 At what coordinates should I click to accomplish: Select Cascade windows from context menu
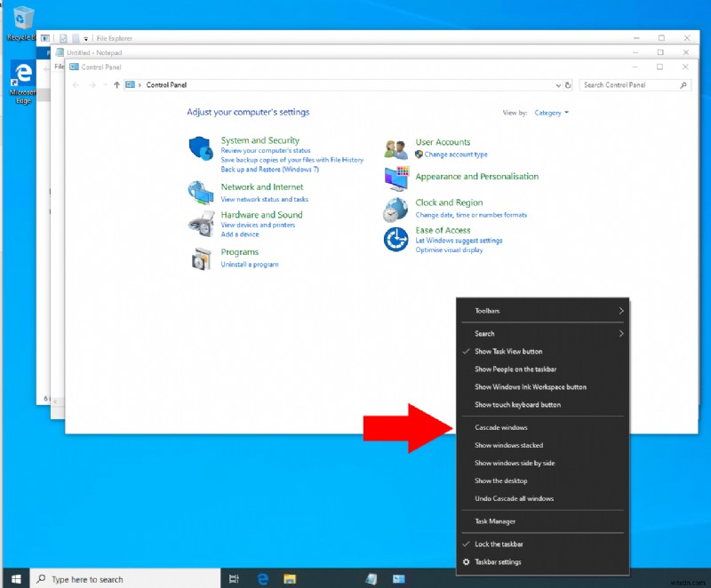[499, 427]
